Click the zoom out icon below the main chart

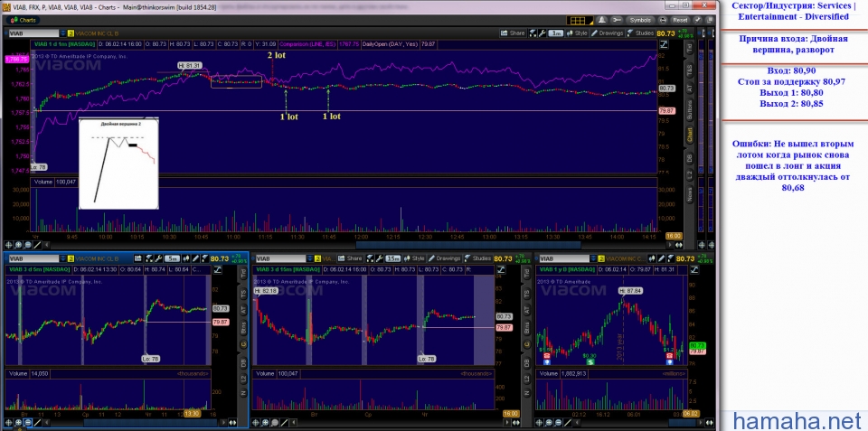[x=28, y=245]
